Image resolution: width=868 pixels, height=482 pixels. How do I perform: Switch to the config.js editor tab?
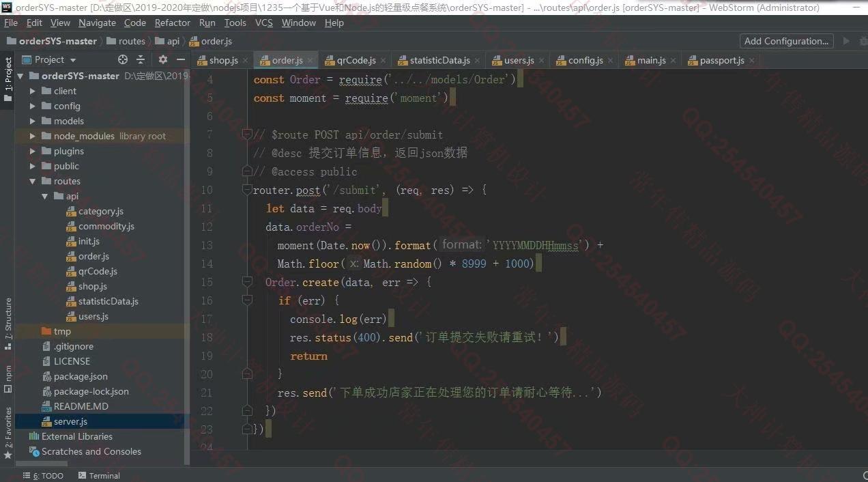tap(585, 60)
